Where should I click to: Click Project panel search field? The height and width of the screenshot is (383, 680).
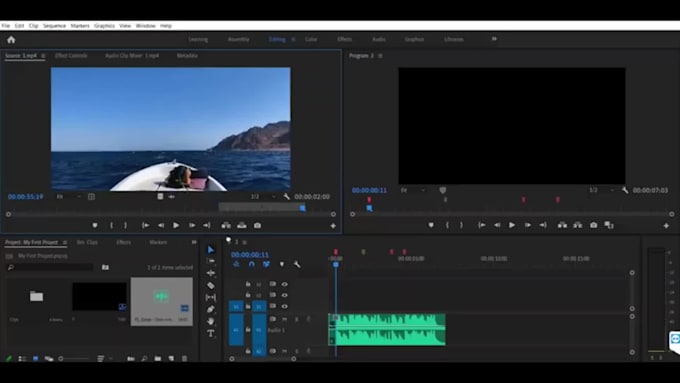50,267
